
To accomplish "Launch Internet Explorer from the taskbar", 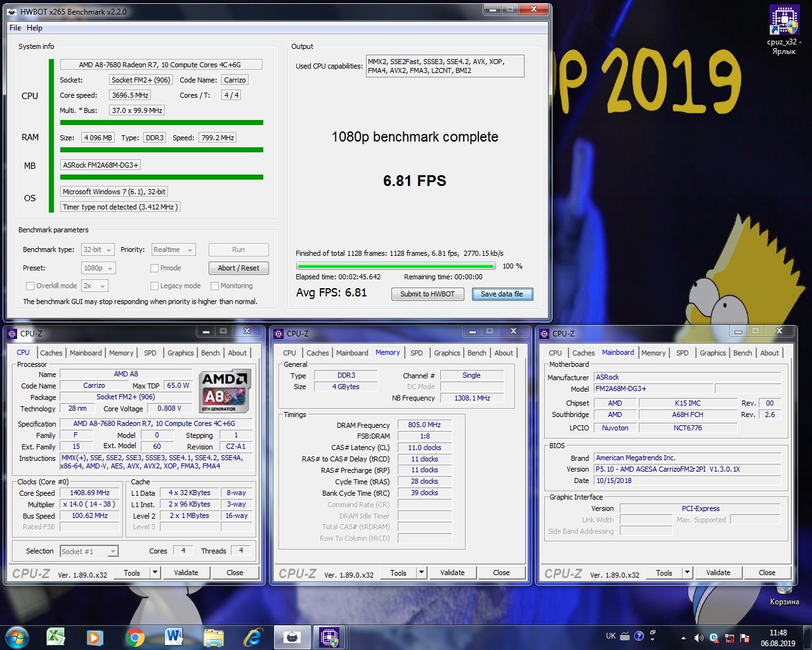I will coord(253,637).
